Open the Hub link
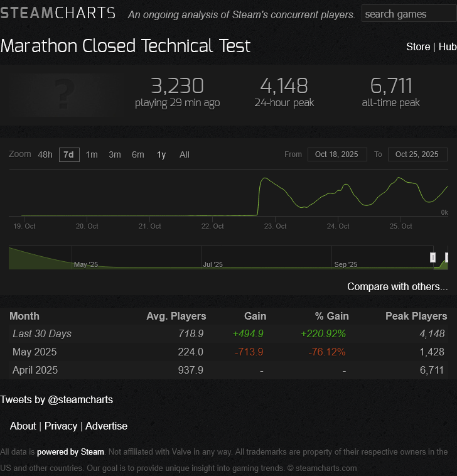Image resolution: width=457 pixels, height=476 pixels. (x=448, y=46)
